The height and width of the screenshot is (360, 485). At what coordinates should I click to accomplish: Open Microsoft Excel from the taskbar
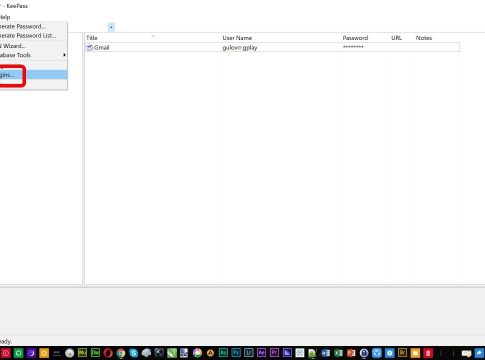point(338,353)
